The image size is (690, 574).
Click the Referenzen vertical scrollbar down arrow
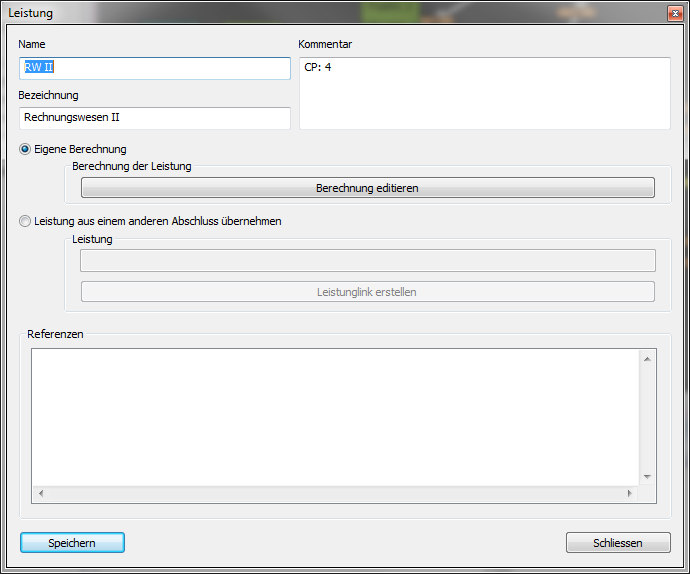[647, 477]
